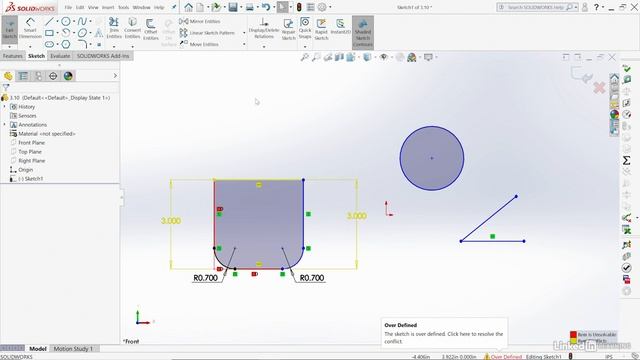The width and height of the screenshot is (640, 360).
Task: Expand the Quick Snaps dropdown arrow
Action: pyautogui.click(x=305, y=46)
